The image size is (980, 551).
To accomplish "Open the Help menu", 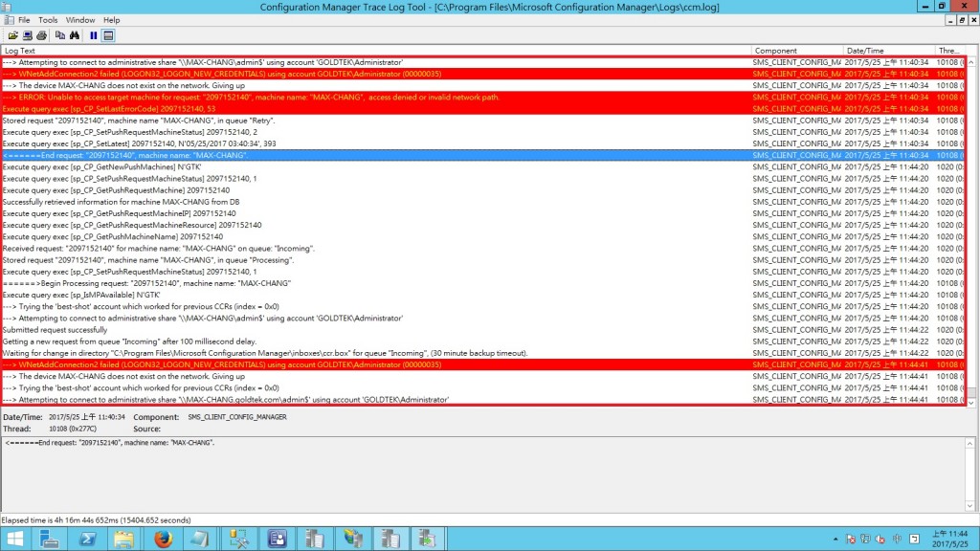I will click(x=111, y=20).
